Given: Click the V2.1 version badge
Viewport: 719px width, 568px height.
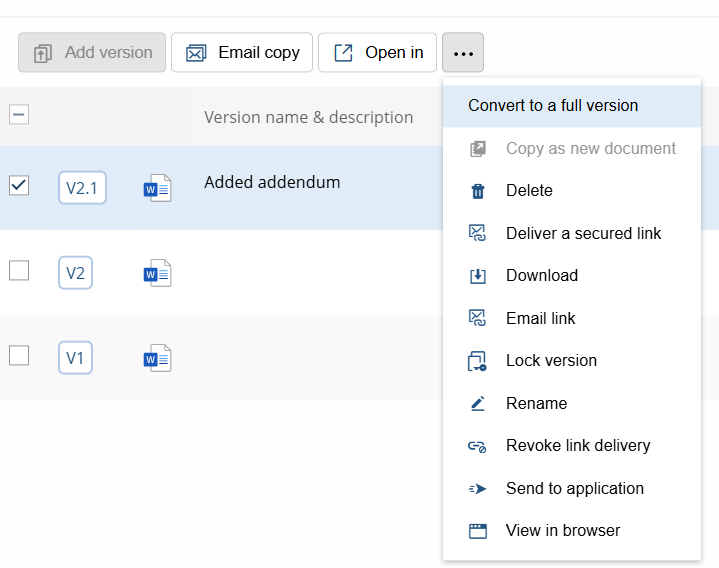Looking at the screenshot, I should tap(82, 187).
